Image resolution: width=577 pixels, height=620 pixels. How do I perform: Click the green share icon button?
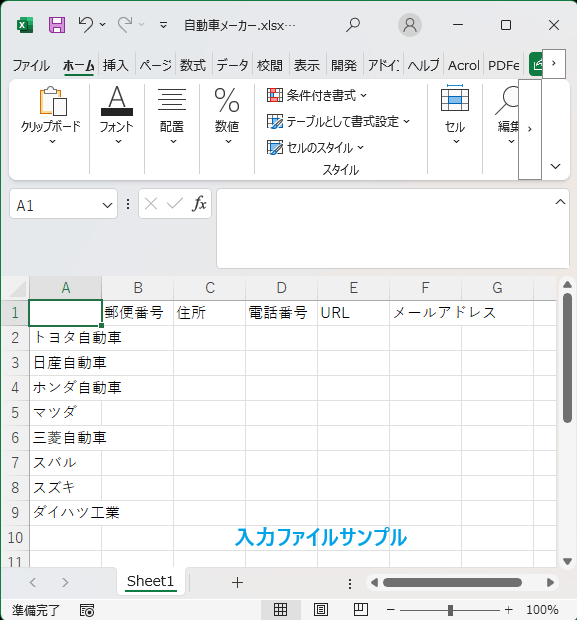coord(536,64)
